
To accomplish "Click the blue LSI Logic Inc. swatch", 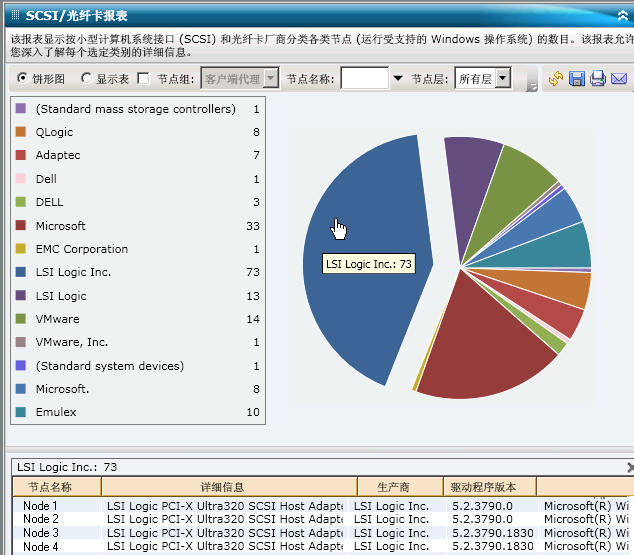I will click(x=21, y=272).
